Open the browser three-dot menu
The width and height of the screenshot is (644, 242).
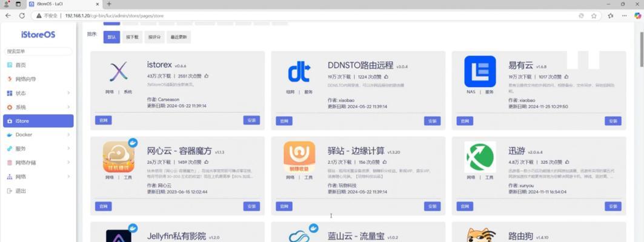click(x=624, y=16)
